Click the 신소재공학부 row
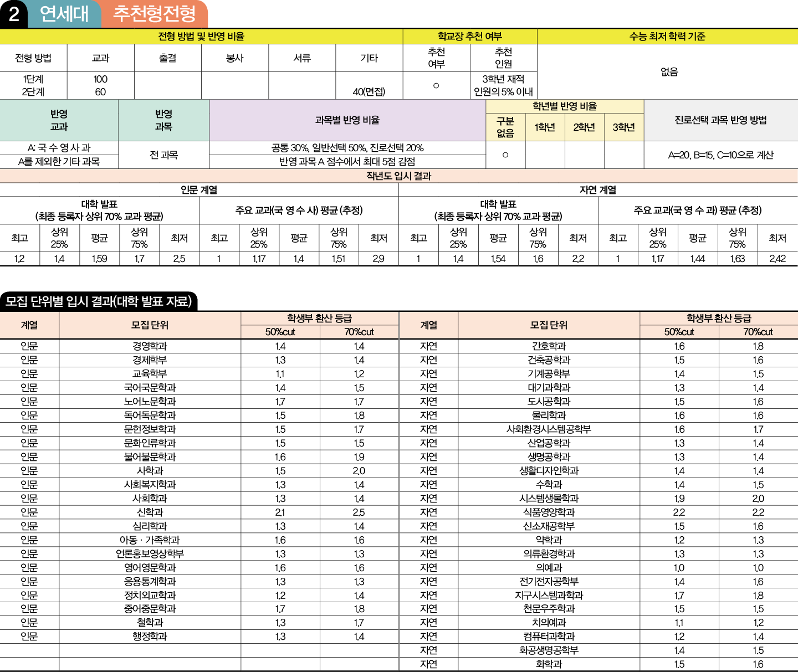798x672 pixels. tap(598, 526)
